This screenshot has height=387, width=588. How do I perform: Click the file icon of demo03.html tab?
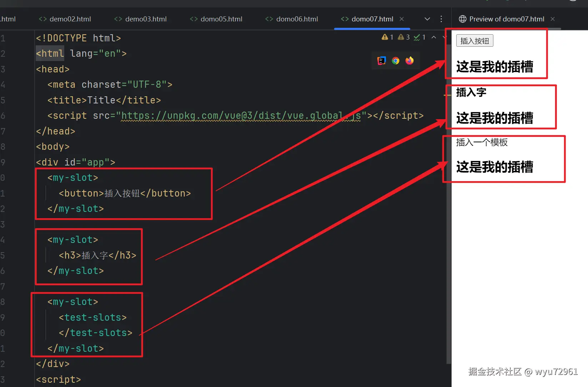118,19
